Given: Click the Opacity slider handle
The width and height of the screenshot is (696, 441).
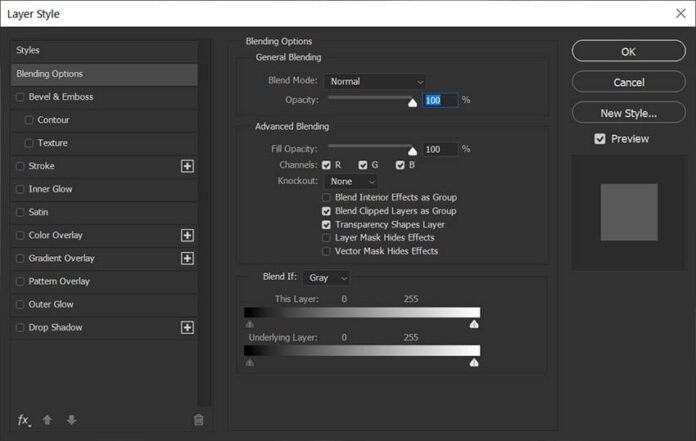Looking at the screenshot, I should [412, 103].
